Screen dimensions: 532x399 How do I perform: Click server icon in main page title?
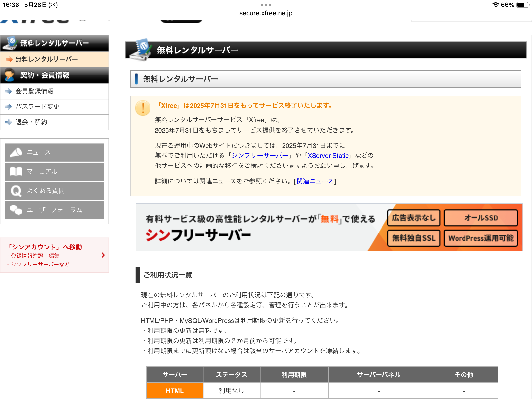point(141,49)
